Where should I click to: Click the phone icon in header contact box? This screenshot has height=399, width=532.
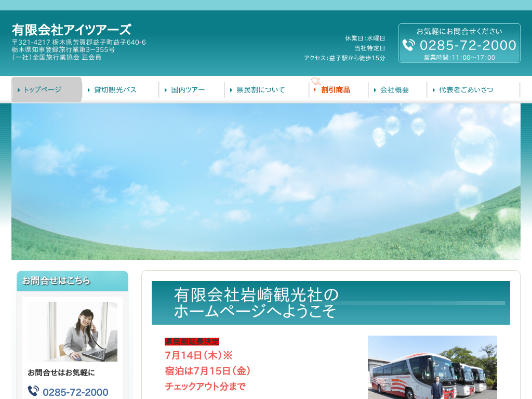409,45
